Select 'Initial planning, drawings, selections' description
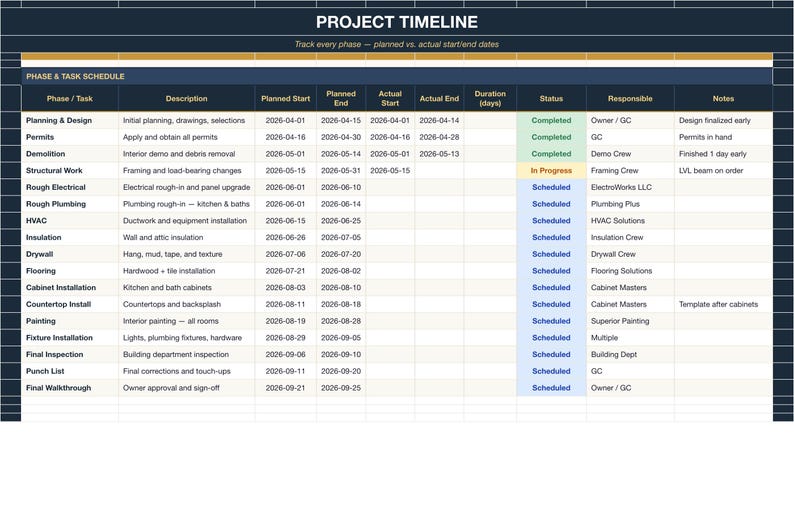Image resolution: width=794 pixels, height=510 pixels. pyautogui.click(x=186, y=120)
